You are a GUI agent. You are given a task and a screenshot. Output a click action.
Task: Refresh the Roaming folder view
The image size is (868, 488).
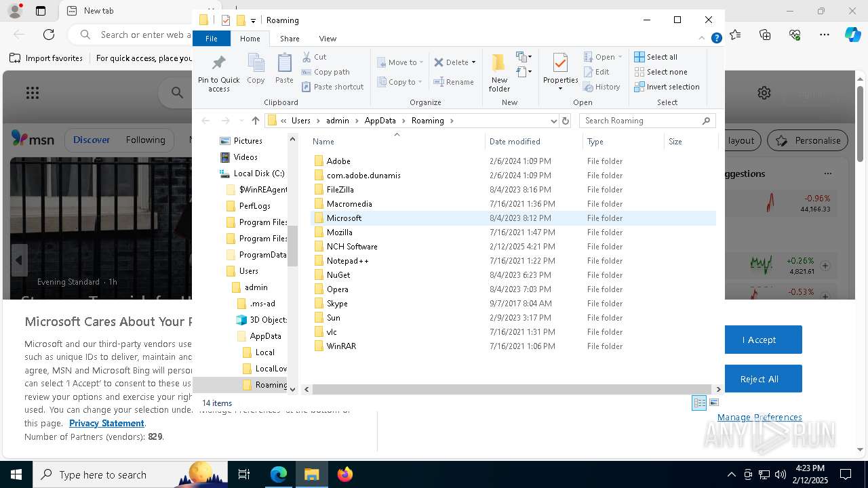566,121
